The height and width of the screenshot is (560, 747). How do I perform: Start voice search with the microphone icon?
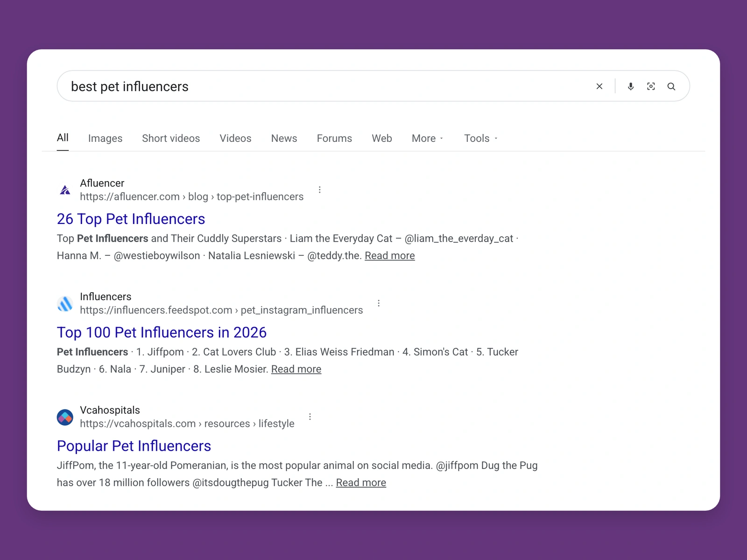[x=631, y=86]
